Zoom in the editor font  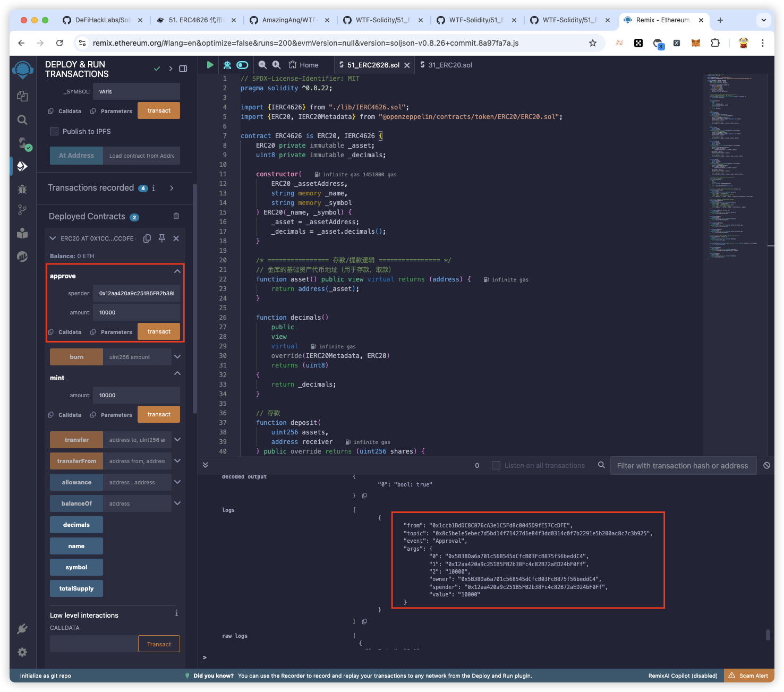tap(276, 65)
